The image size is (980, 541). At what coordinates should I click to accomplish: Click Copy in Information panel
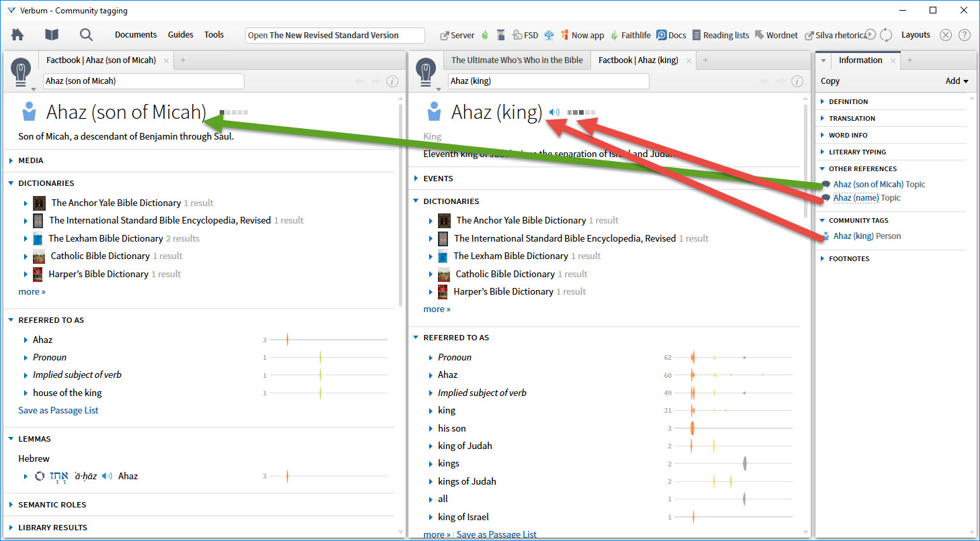(830, 81)
